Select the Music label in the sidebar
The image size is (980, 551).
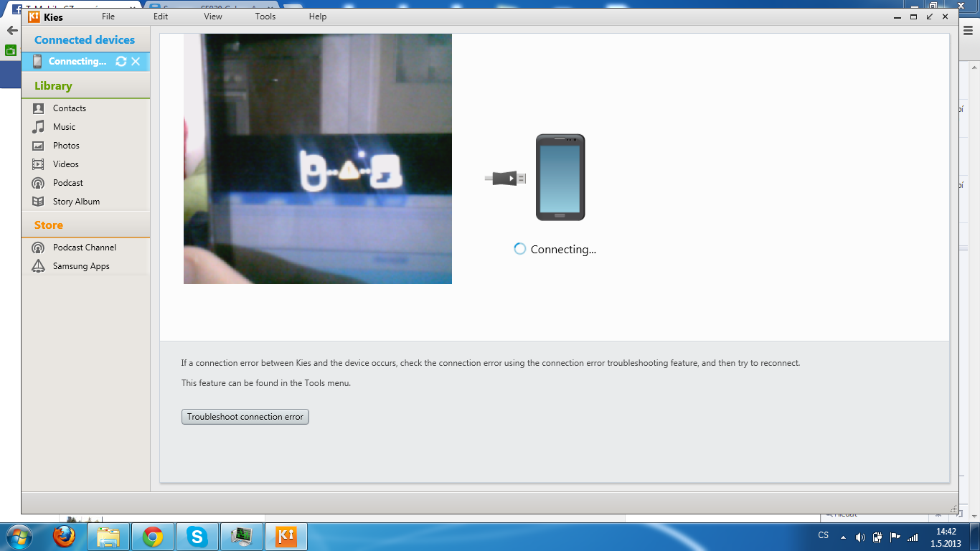click(64, 127)
